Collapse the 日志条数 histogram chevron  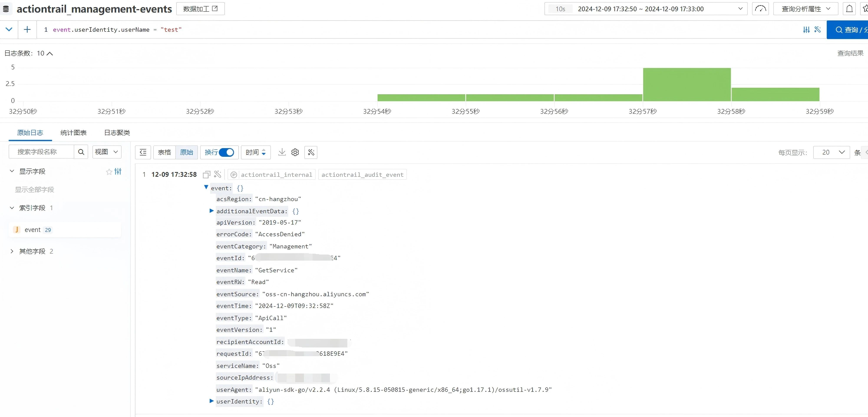pos(50,54)
